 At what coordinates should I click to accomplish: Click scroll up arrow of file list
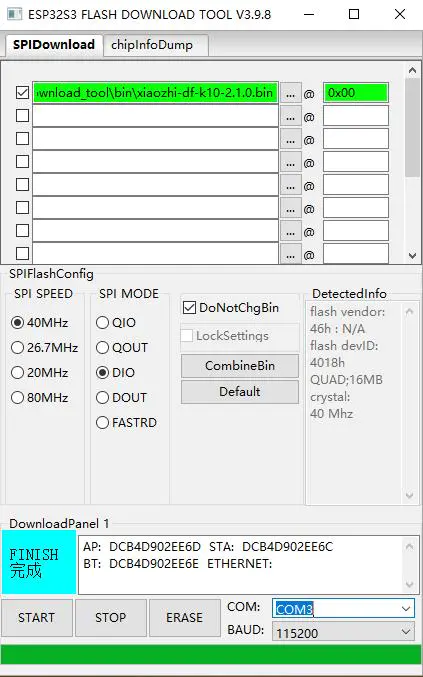click(x=412, y=70)
